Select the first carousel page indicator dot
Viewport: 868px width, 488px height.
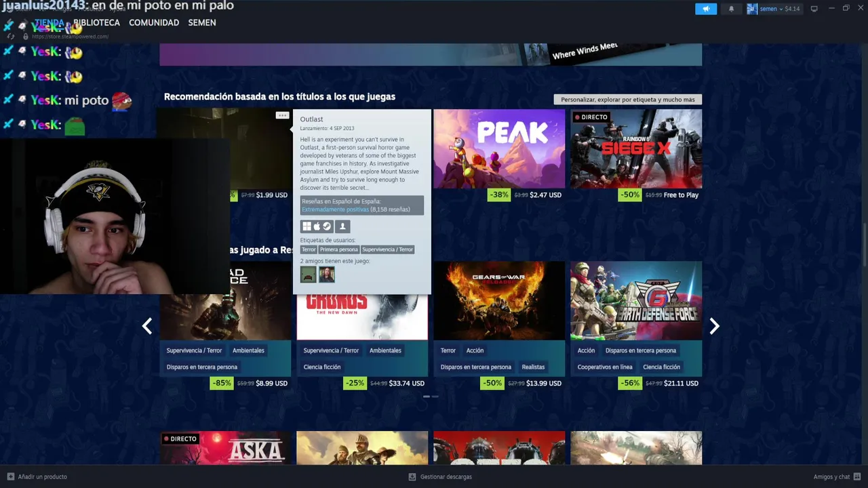[x=427, y=396]
